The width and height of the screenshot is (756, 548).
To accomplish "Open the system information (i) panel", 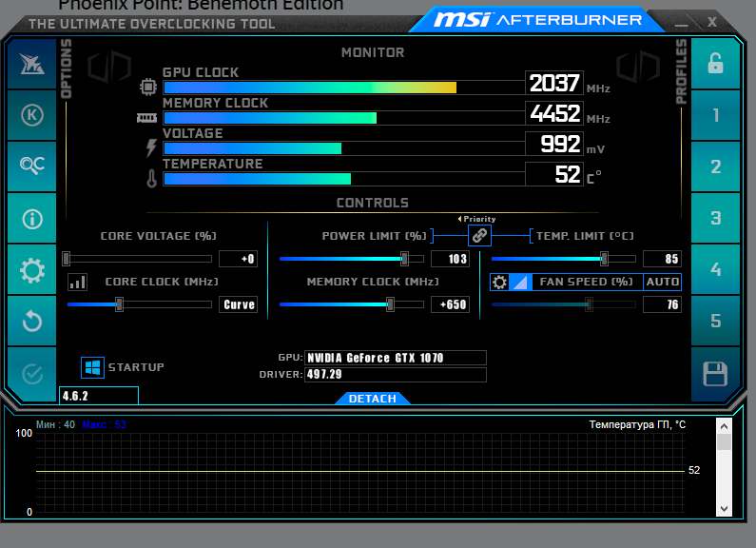I will (31, 219).
